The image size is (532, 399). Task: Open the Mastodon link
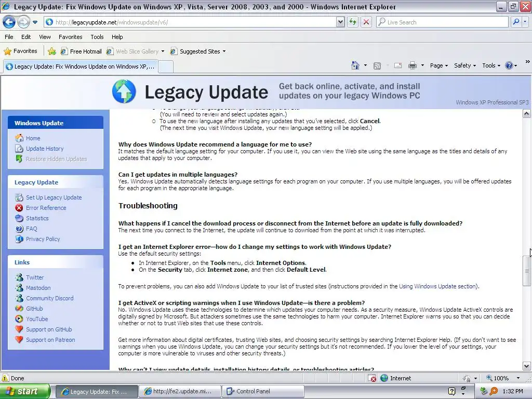38,288
